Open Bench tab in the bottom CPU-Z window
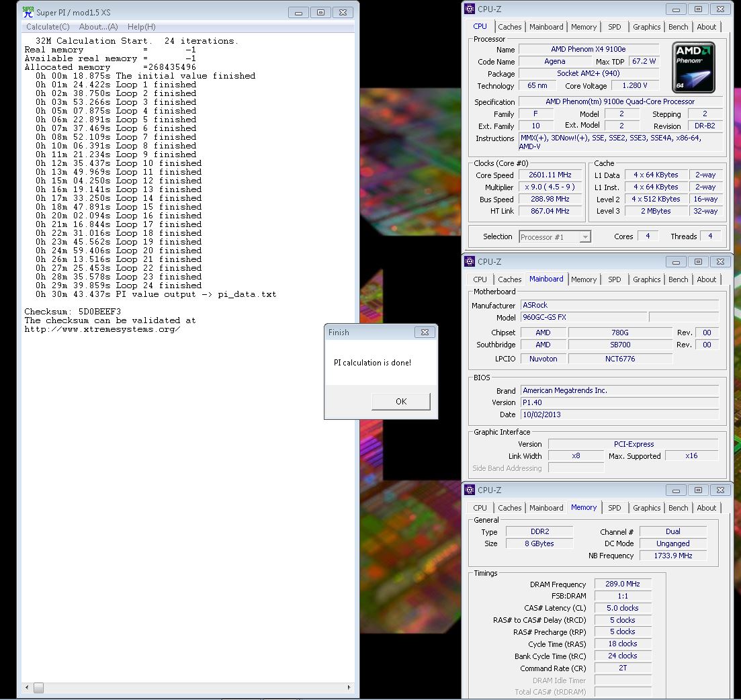741x700 pixels. pyautogui.click(x=678, y=508)
